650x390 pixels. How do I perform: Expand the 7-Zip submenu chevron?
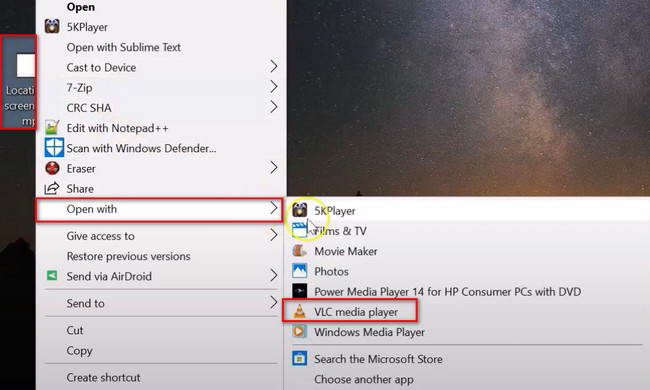273,87
